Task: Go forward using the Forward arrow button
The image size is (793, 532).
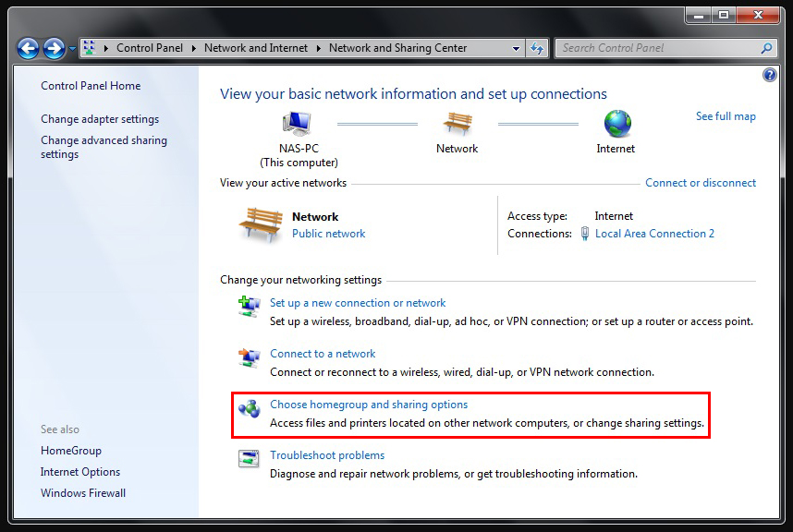Action: tap(54, 49)
